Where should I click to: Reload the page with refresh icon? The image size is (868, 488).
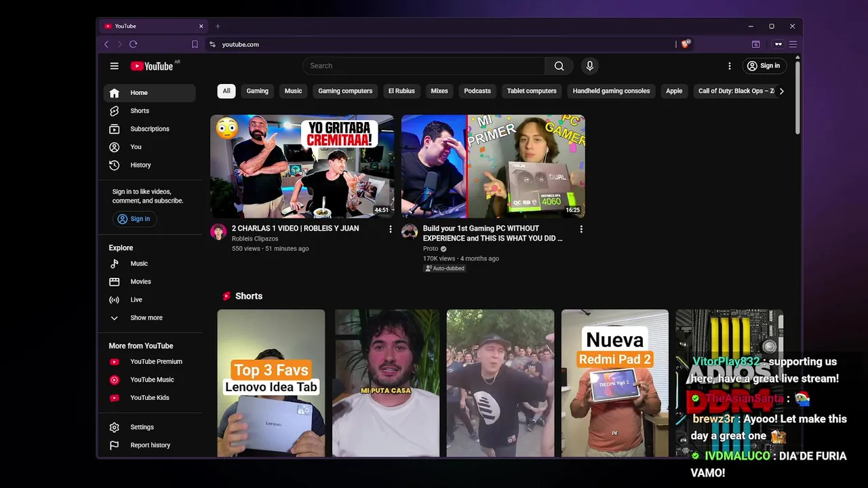click(x=133, y=44)
